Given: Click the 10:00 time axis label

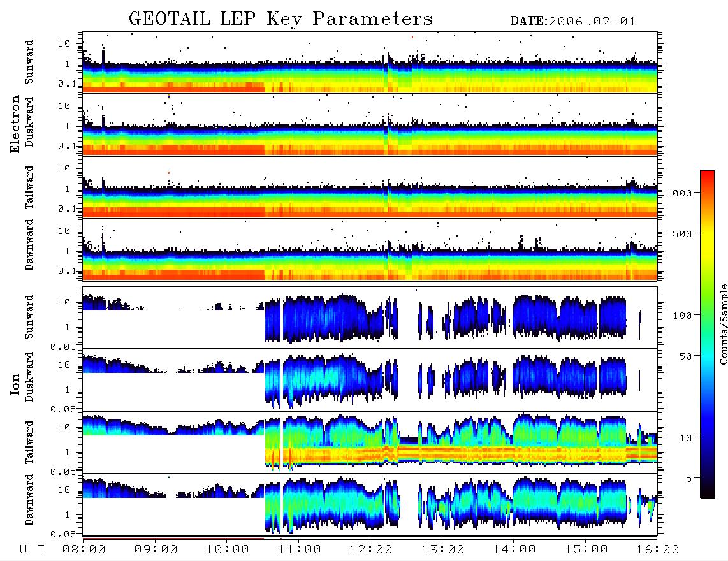Looking at the screenshot, I should click(228, 550).
